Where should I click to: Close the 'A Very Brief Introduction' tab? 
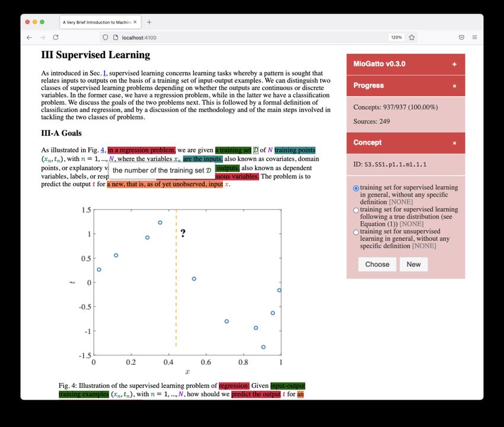[x=135, y=22]
